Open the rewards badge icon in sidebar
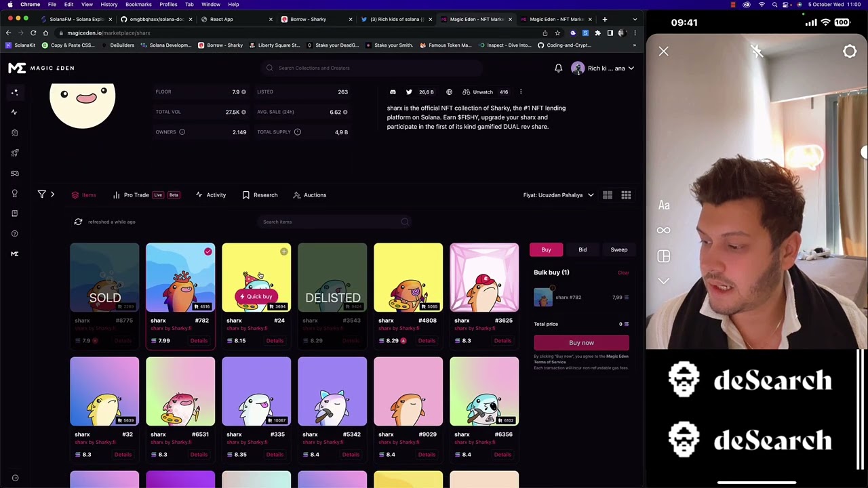Screen dimensions: 868x488 tap(14, 193)
